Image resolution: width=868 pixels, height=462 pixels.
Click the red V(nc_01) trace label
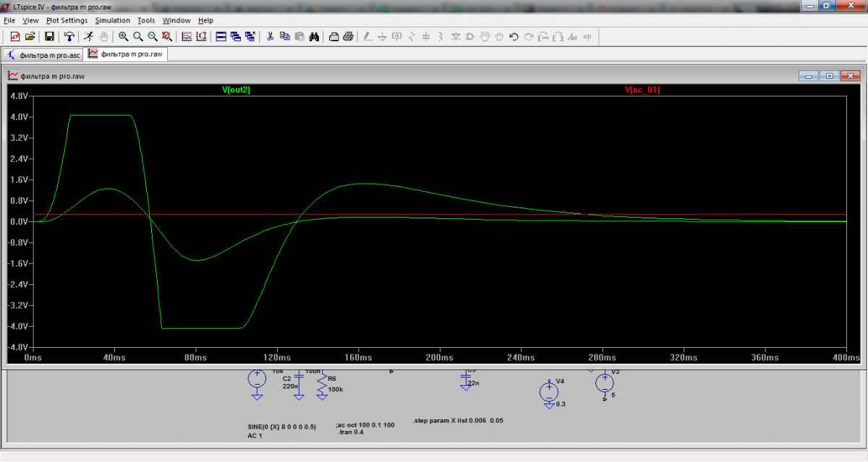pyautogui.click(x=642, y=90)
